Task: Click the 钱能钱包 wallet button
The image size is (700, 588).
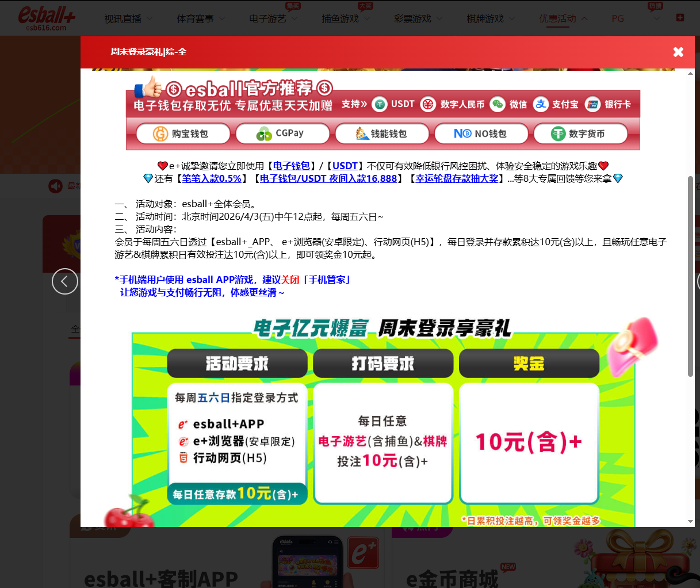Action: click(382, 133)
